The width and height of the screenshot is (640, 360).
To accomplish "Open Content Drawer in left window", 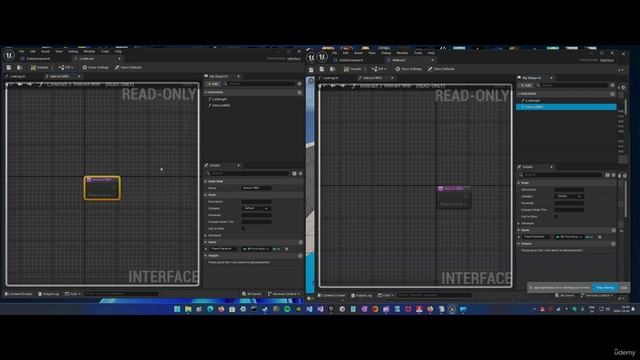I will 19,294.
